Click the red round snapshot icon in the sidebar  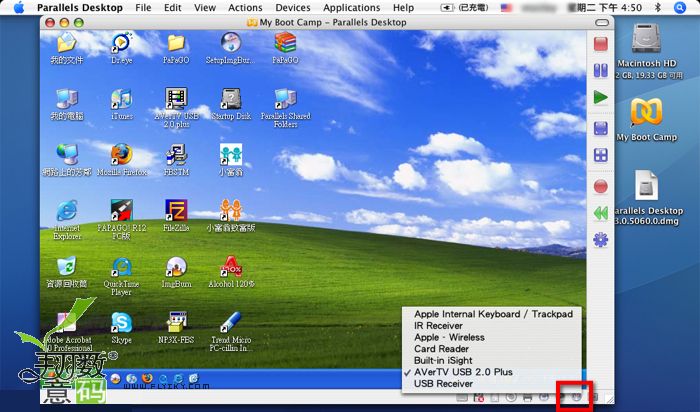tap(601, 187)
